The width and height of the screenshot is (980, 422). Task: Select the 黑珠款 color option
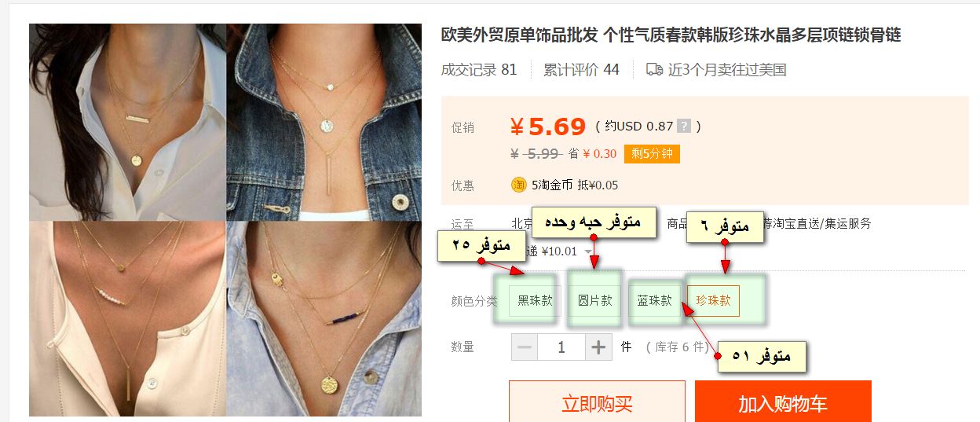pyautogui.click(x=535, y=300)
